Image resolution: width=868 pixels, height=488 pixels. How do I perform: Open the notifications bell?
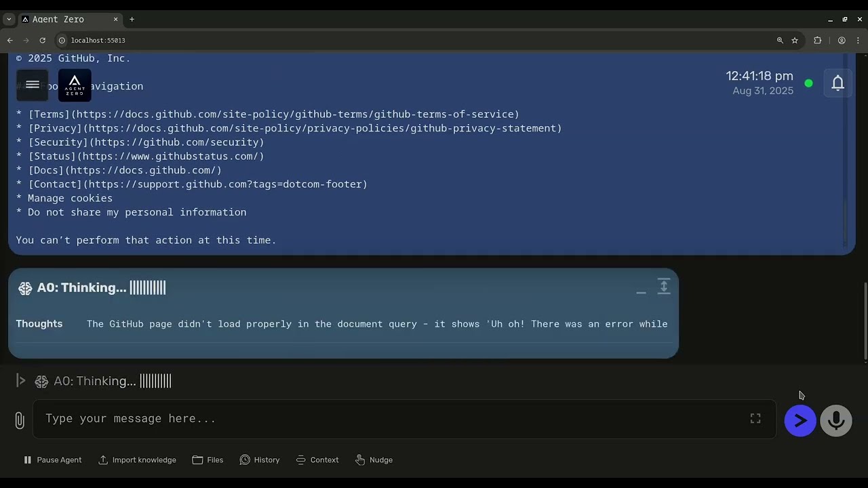[837, 83]
